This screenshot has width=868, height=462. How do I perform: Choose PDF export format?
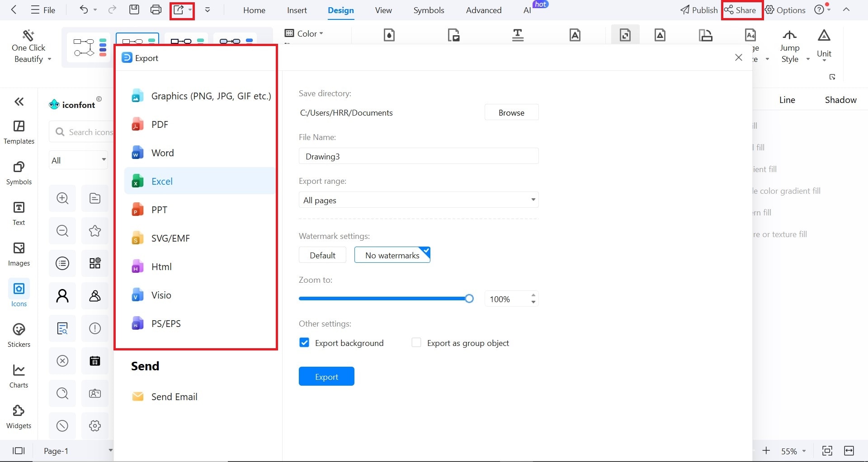click(200, 124)
